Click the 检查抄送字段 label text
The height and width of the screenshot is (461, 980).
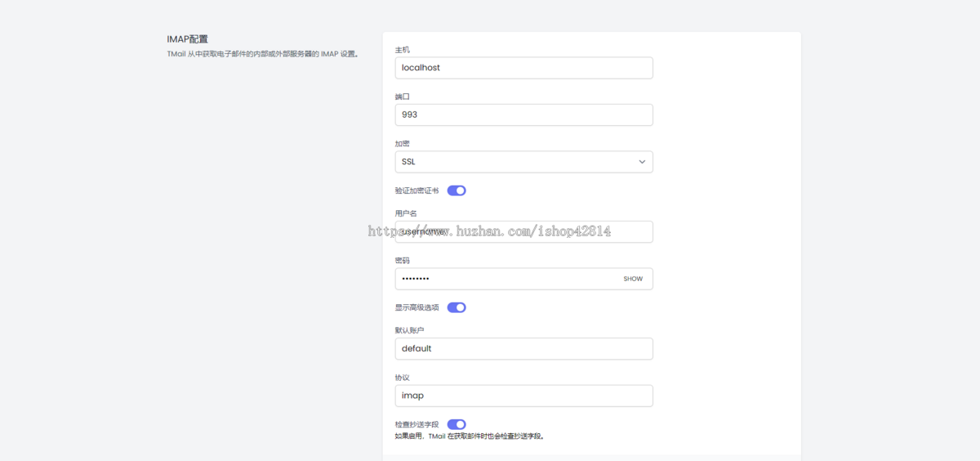tap(416, 424)
